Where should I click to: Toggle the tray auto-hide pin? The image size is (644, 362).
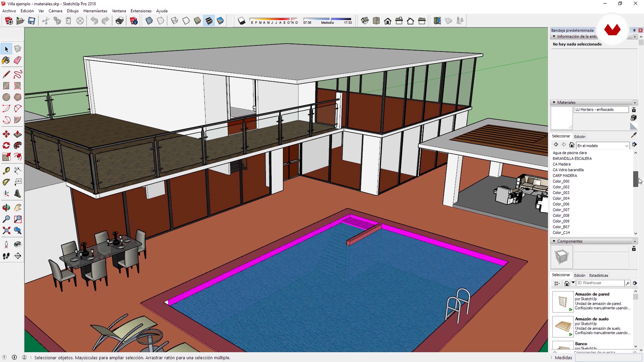634,30
